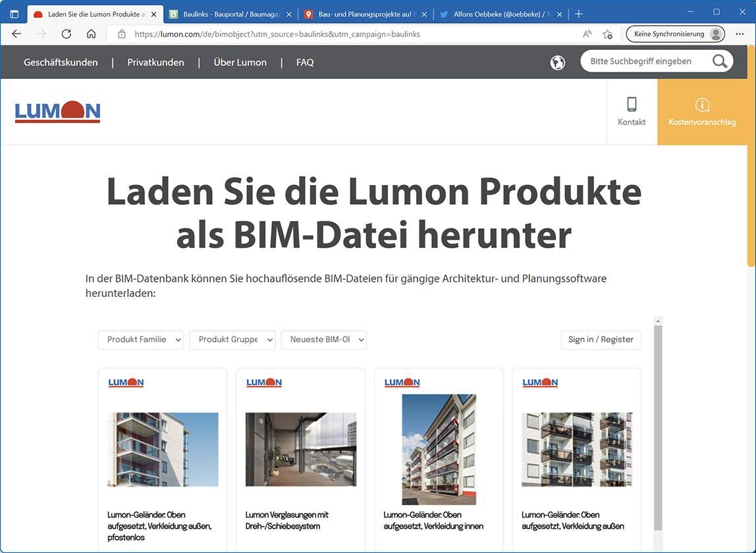Open the 'Verkleidung innen' Geländer title
Image resolution: width=756 pixels, height=553 pixels.
point(433,520)
